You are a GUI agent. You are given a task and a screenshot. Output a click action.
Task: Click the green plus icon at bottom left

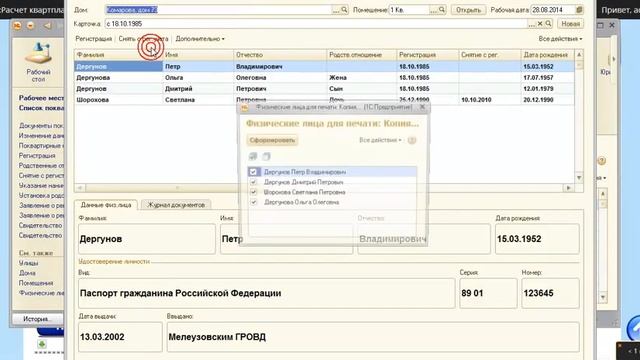(x=42, y=344)
